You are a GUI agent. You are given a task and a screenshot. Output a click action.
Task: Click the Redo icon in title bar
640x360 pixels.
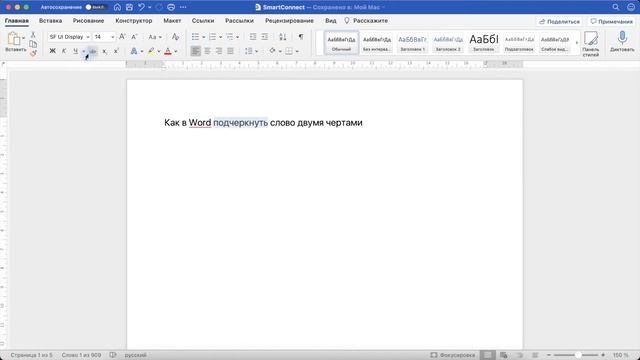159,7
